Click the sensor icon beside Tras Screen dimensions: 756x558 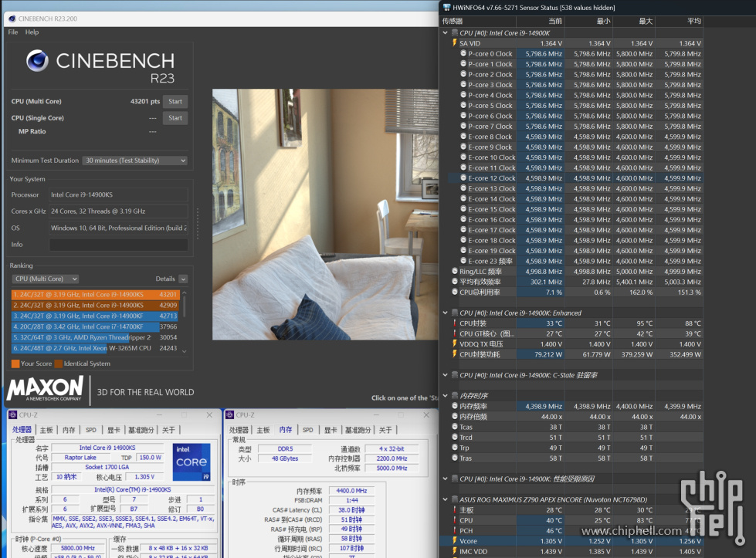point(455,458)
